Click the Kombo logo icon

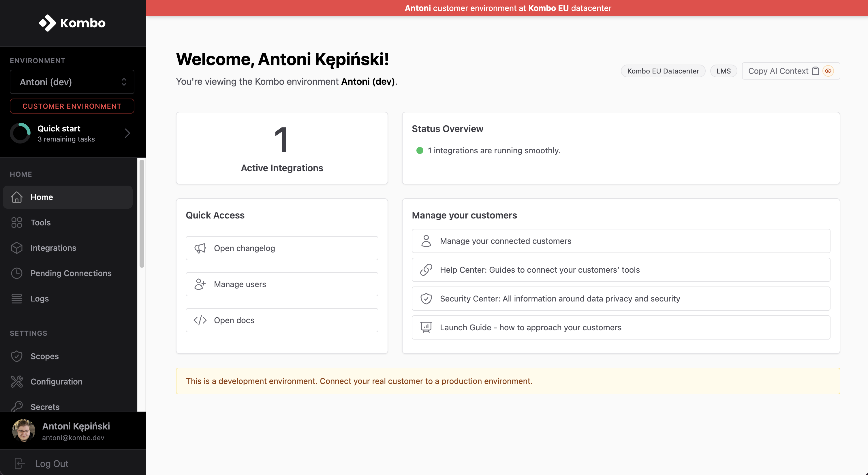pos(47,23)
